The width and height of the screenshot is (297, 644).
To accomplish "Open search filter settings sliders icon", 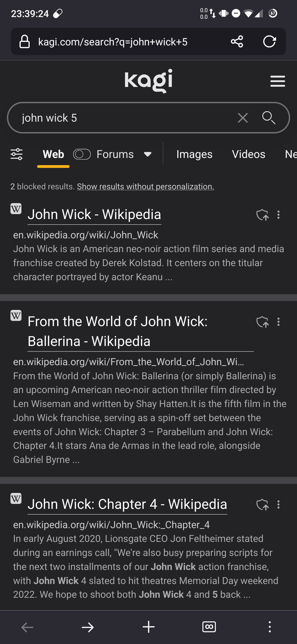I will tap(16, 154).
